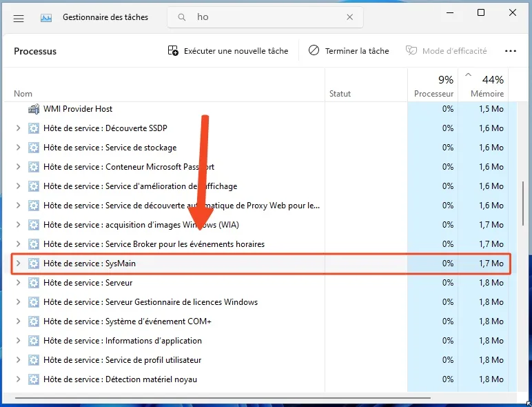The width and height of the screenshot is (532, 407).
Task: Expand the Hôte de service : Serveur row
Action: [18, 283]
